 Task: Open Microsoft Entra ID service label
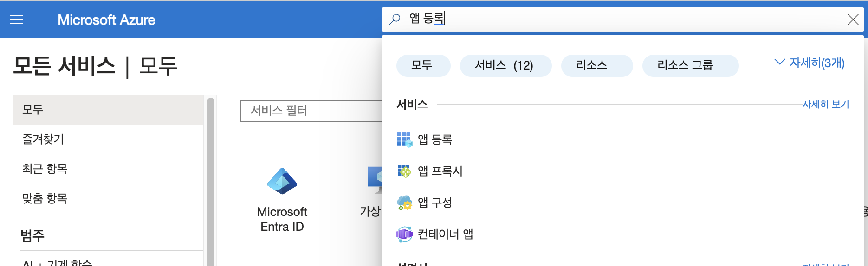point(282,219)
